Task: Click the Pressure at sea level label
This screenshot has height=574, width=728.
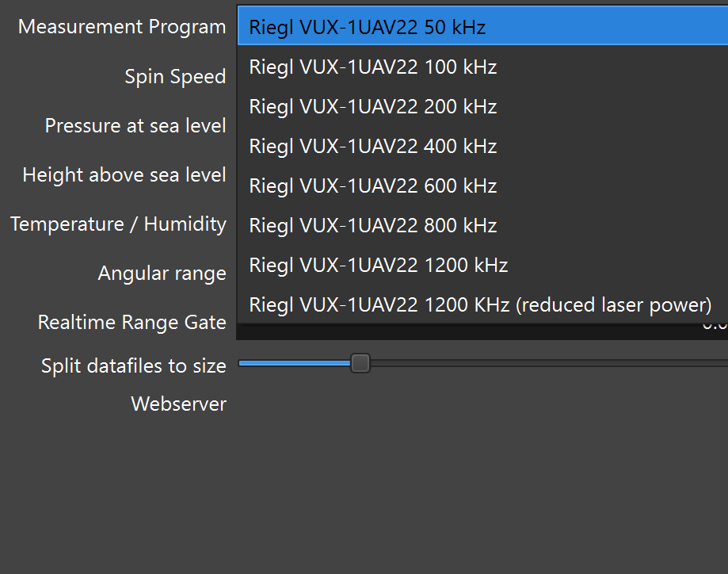Action: [x=135, y=126]
